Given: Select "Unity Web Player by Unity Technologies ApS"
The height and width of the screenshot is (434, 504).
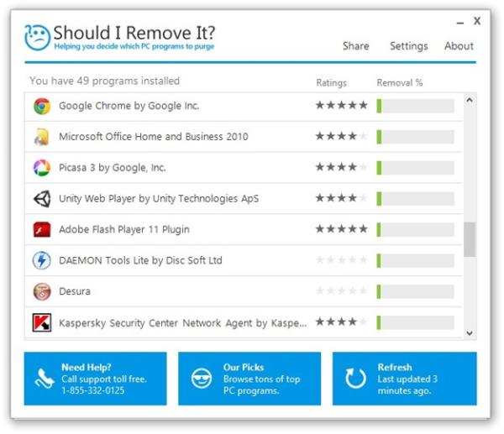Looking at the screenshot, I should 159,198.
